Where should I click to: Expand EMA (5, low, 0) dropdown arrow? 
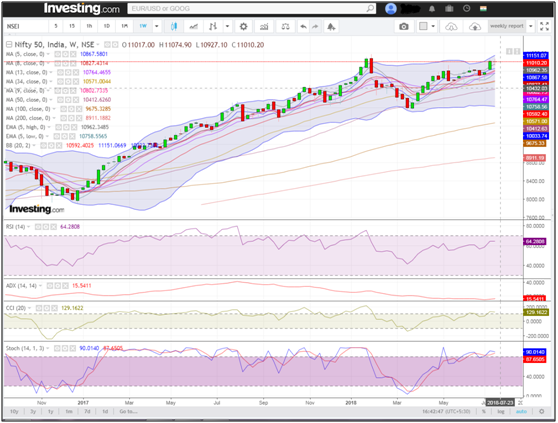pos(47,136)
